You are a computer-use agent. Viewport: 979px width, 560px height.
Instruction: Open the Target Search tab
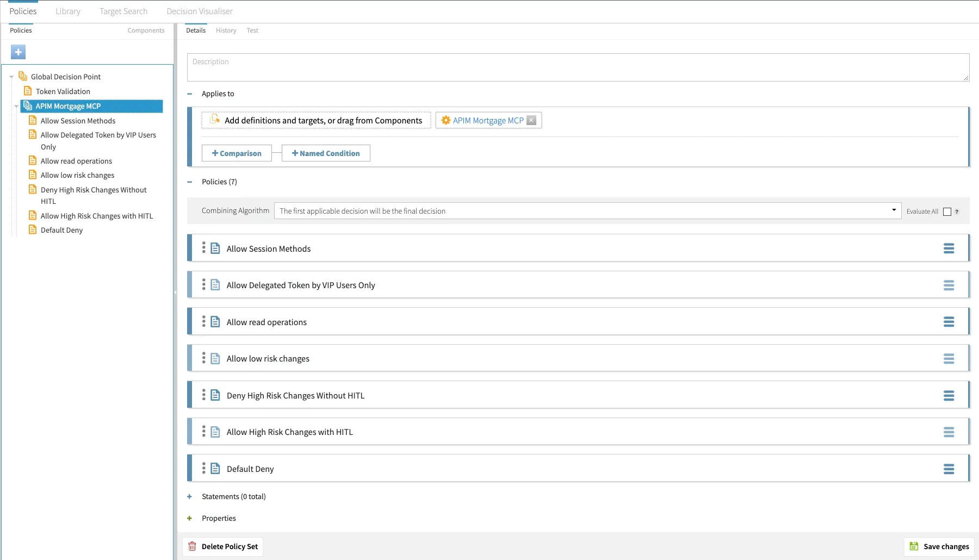point(123,11)
